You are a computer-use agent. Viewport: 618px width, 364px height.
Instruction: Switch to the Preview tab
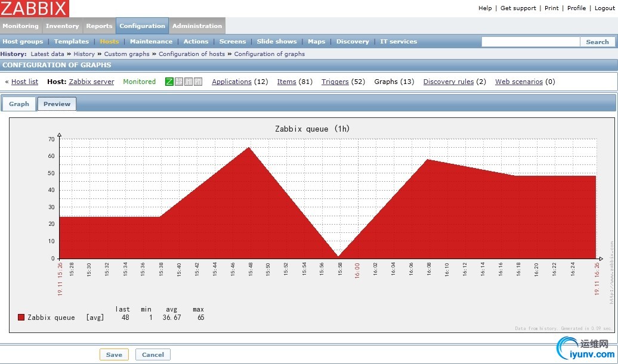click(x=57, y=104)
